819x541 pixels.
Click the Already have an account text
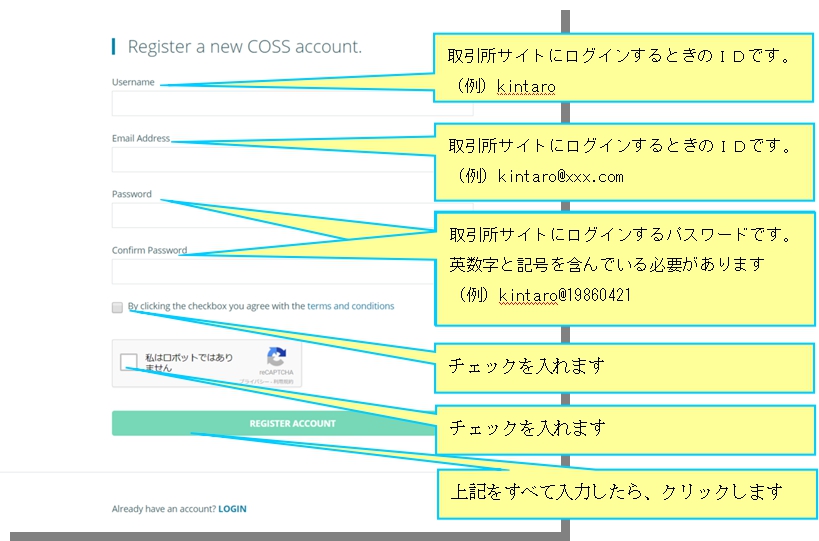click(x=163, y=509)
